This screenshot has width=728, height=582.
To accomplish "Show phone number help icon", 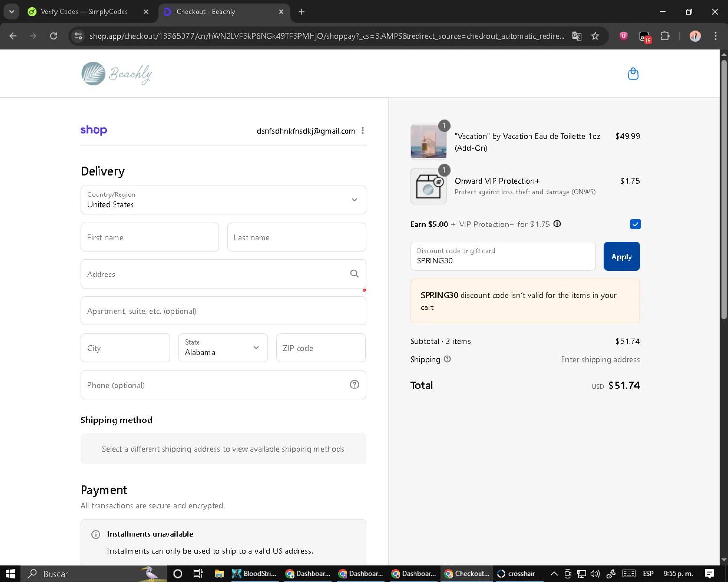I will tap(354, 384).
